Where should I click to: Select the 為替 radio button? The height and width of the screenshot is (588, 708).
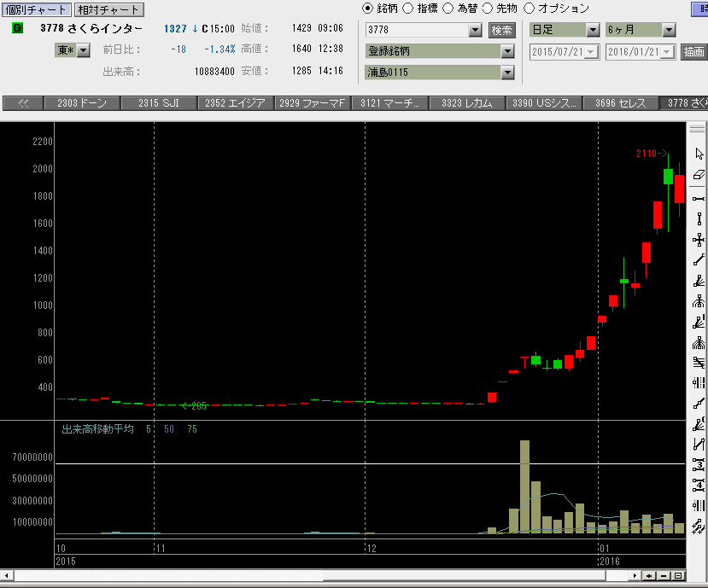(x=448, y=9)
